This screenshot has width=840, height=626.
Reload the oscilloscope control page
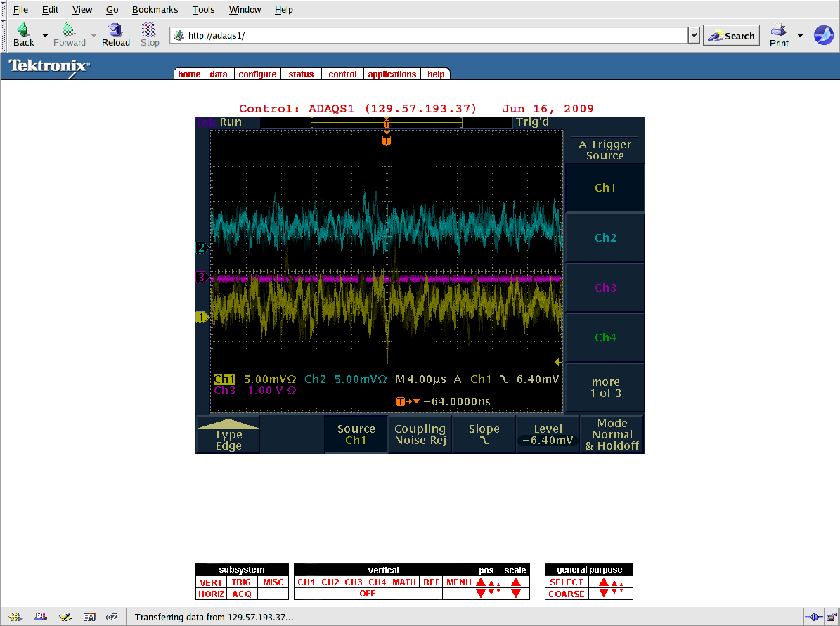pyautogui.click(x=115, y=35)
